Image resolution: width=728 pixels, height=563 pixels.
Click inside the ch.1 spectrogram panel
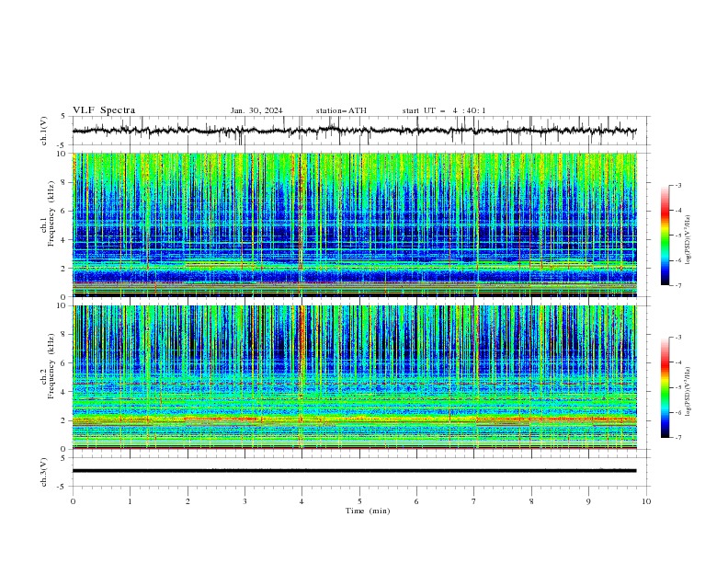coord(355,224)
